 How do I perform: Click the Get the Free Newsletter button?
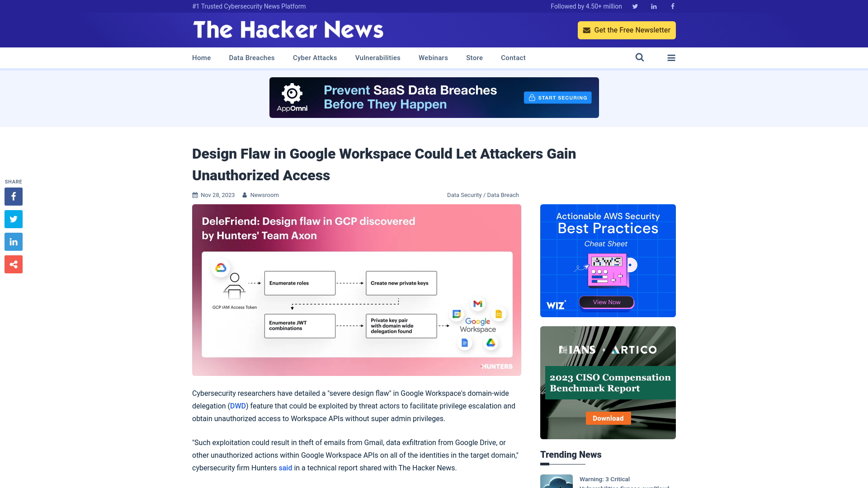tap(627, 30)
